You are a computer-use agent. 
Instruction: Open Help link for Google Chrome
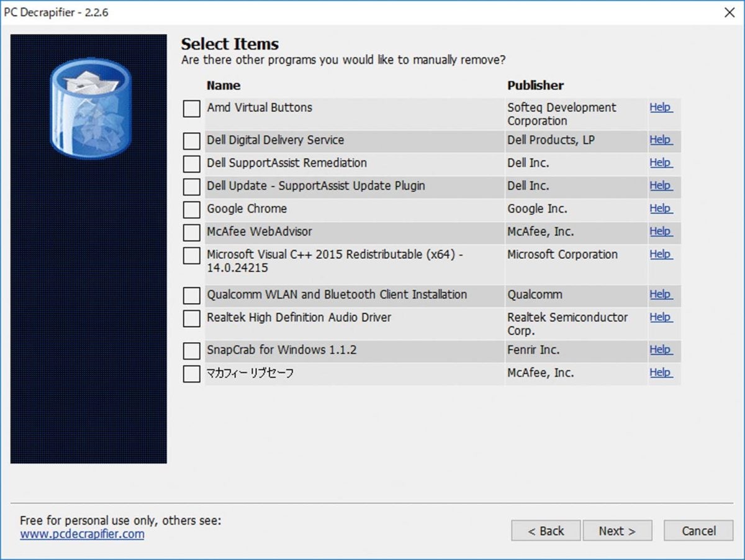click(661, 209)
